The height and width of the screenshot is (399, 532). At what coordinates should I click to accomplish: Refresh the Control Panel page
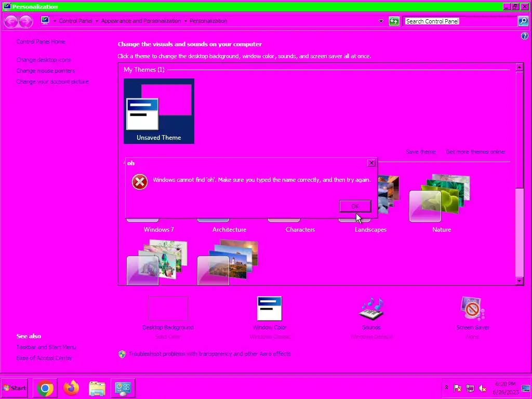(x=394, y=21)
